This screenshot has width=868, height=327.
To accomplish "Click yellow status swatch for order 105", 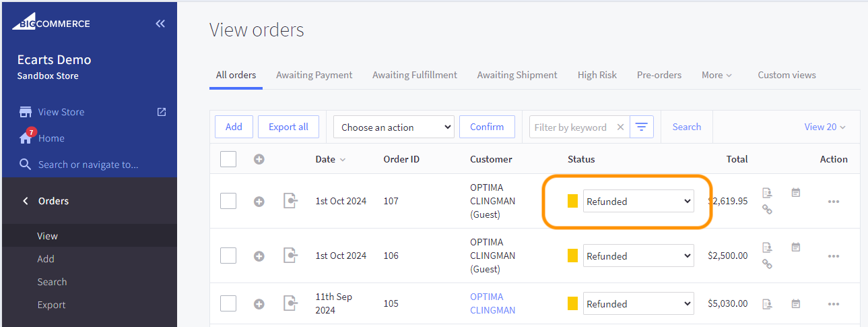I will (573, 303).
